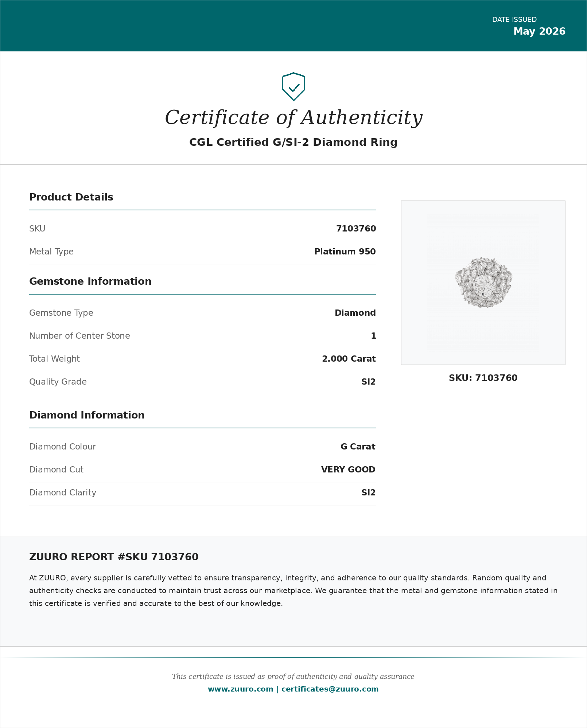Click the 'Gemstone Type' label
This screenshot has height=728, width=587.
point(61,313)
